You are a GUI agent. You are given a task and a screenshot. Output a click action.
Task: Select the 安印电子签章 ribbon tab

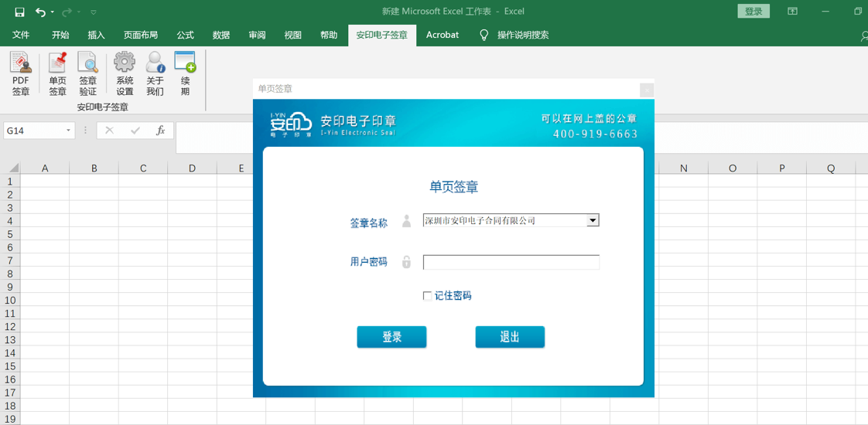coord(382,35)
